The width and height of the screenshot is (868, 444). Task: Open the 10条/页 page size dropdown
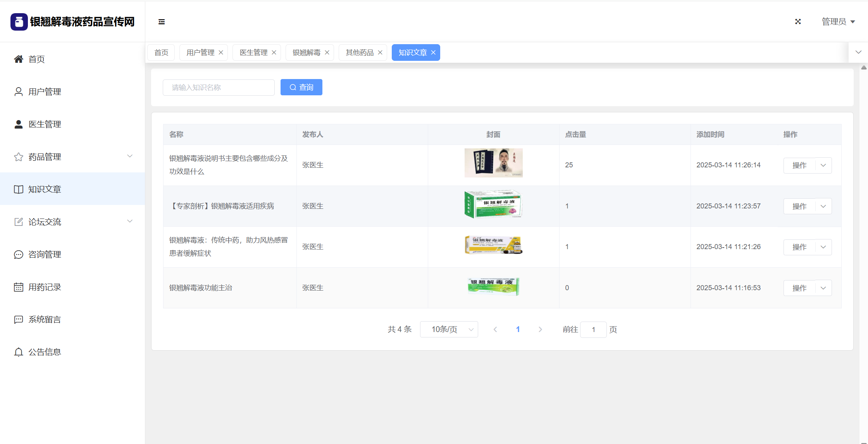coord(449,329)
